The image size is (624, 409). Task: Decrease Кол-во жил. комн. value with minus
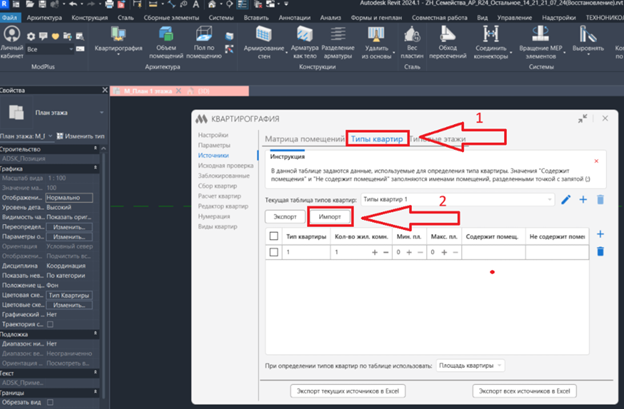point(386,252)
